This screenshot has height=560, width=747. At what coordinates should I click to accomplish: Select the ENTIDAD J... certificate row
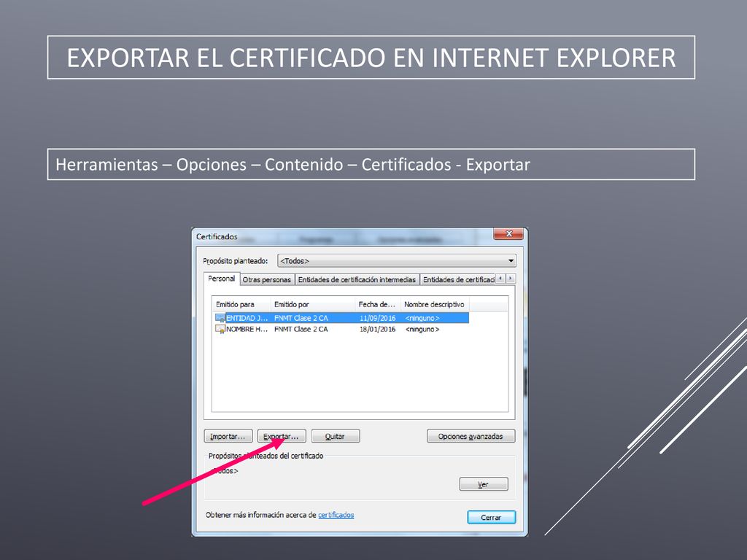click(341, 318)
